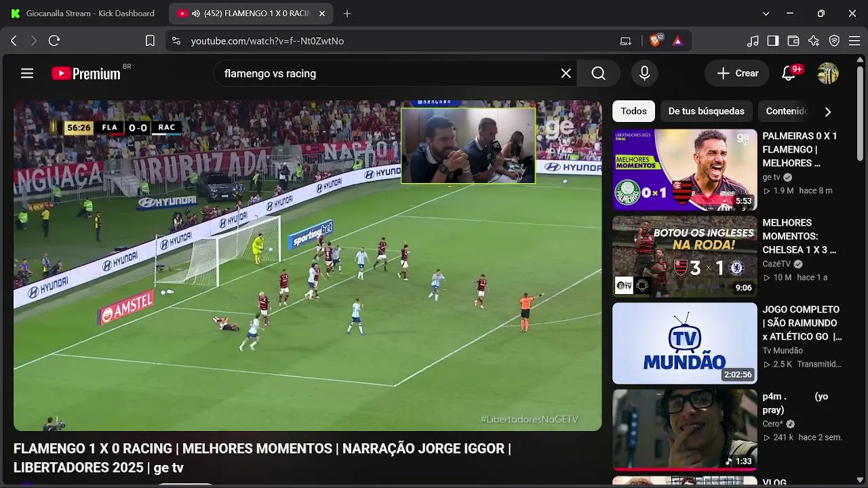Image resolution: width=868 pixels, height=488 pixels.
Task: Click the video player to pause playback
Action: pos(307,266)
